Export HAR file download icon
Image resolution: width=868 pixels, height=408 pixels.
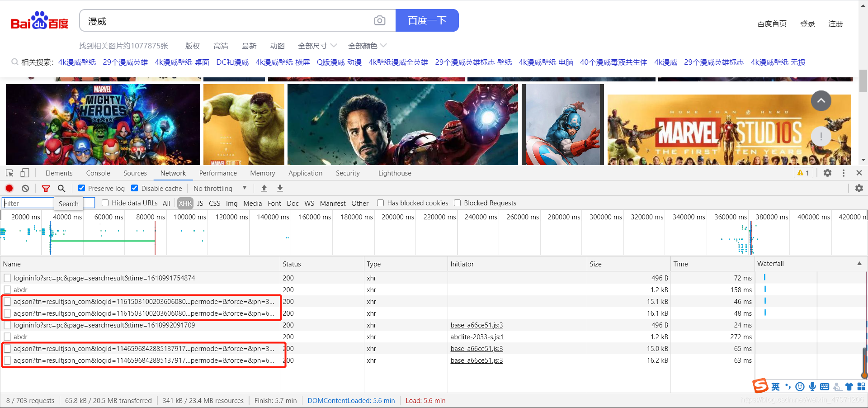pyautogui.click(x=280, y=188)
